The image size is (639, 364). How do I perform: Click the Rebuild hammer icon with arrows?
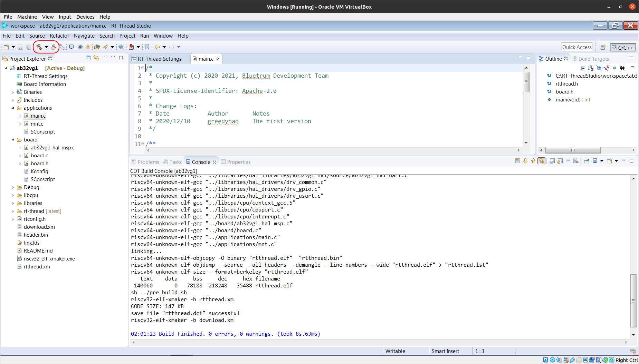[x=54, y=47]
